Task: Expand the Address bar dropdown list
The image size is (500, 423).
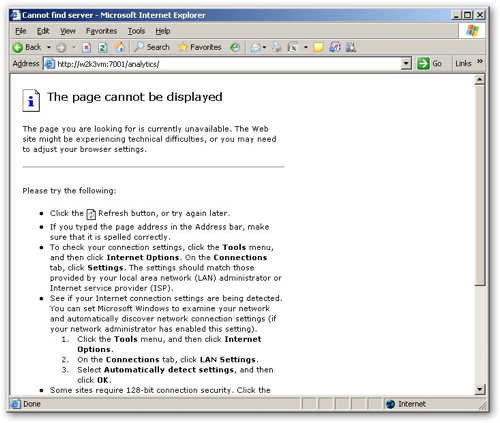Action: click(406, 63)
